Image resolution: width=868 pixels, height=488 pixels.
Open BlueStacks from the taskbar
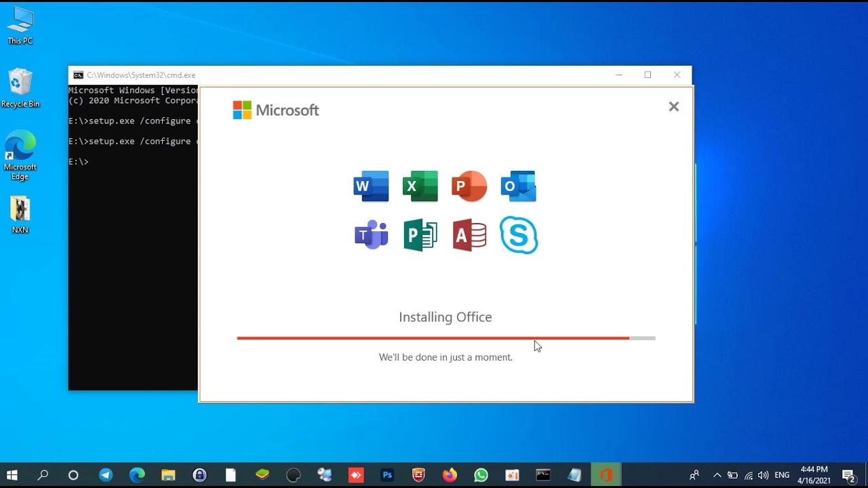tap(262, 475)
